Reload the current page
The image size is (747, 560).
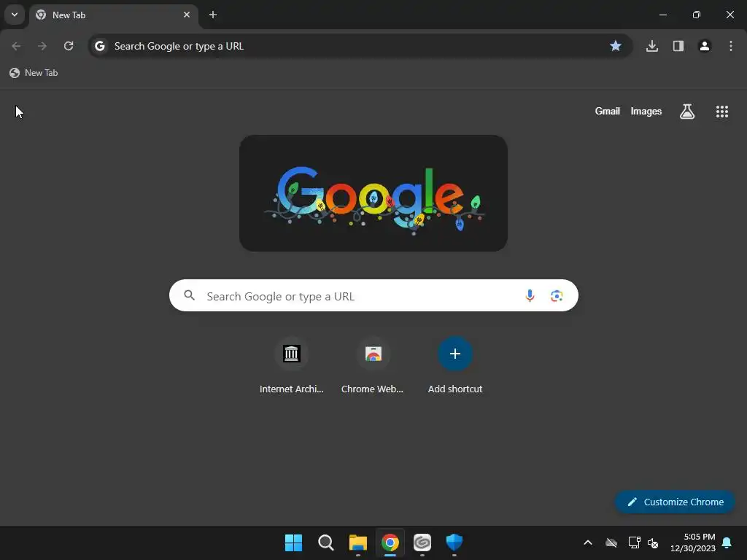pyautogui.click(x=69, y=46)
